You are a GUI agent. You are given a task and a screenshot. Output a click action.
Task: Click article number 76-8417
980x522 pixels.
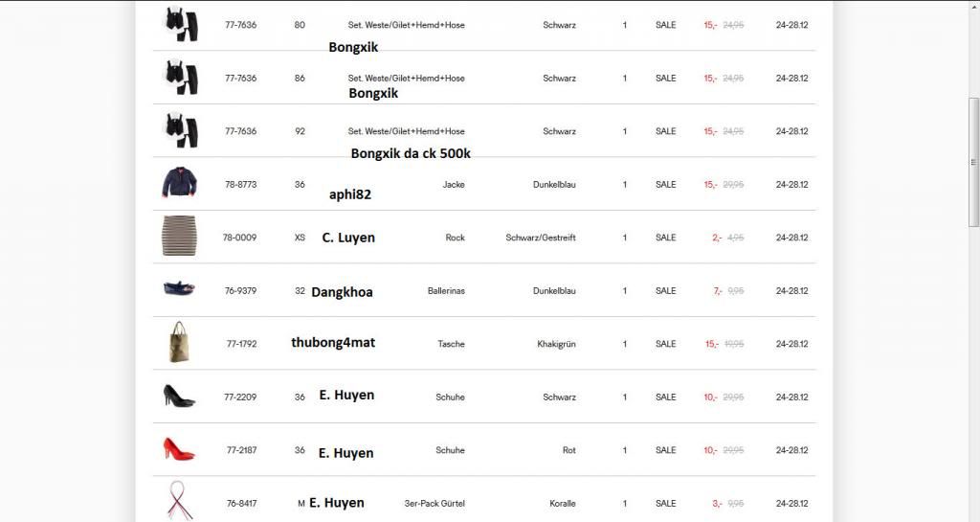click(x=240, y=504)
